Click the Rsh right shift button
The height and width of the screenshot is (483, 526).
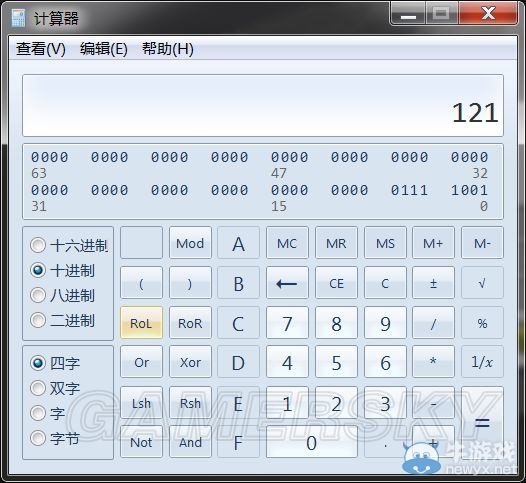click(190, 402)
